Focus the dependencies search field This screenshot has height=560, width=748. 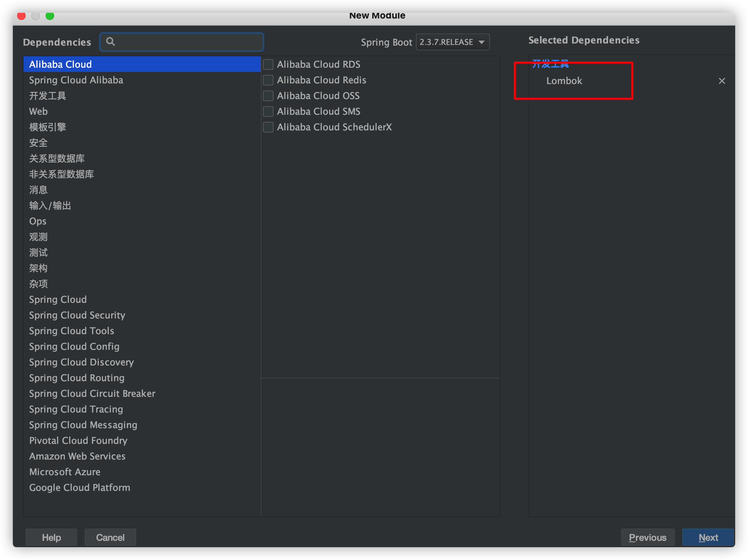tap(182, 42)
